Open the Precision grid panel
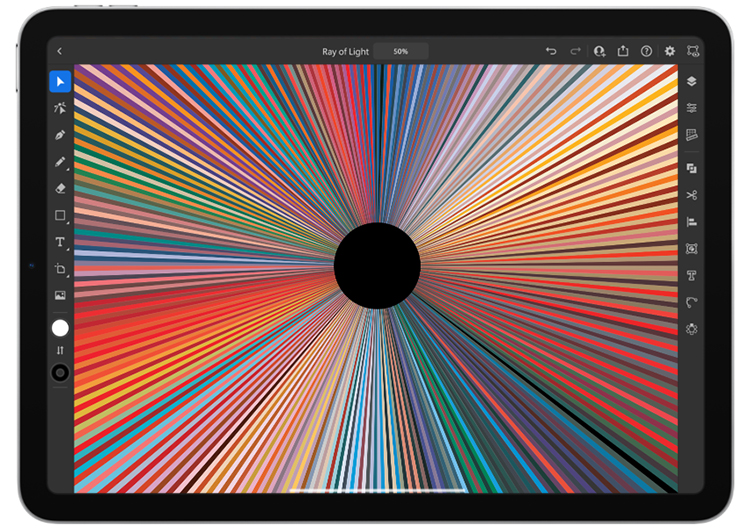This screenshot has width=750, height=530. pos(692,135)
